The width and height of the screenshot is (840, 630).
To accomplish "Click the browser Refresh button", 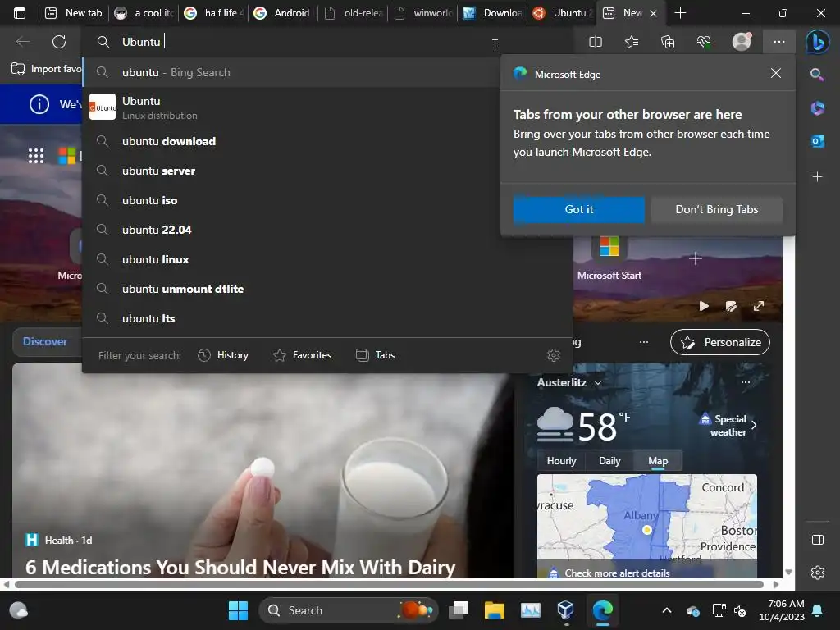I will [x=59, y=42].
